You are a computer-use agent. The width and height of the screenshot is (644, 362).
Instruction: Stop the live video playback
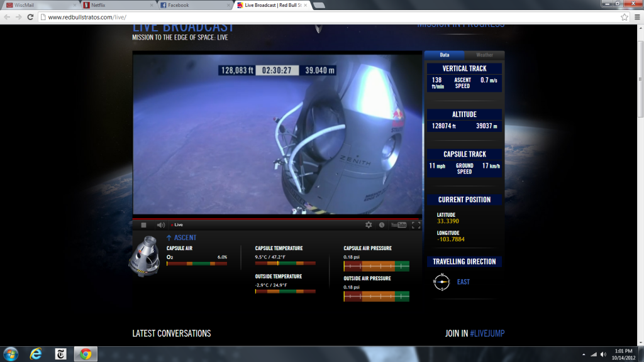point(143,225)
